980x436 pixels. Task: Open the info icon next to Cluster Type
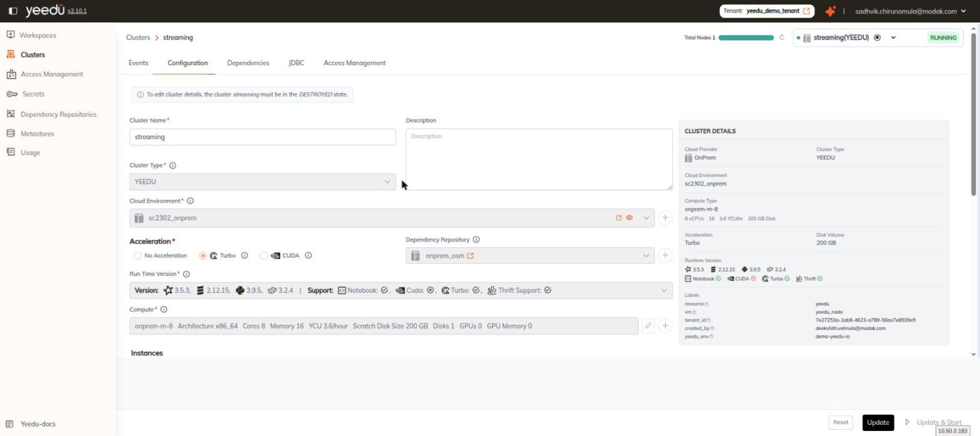[173, 166]
